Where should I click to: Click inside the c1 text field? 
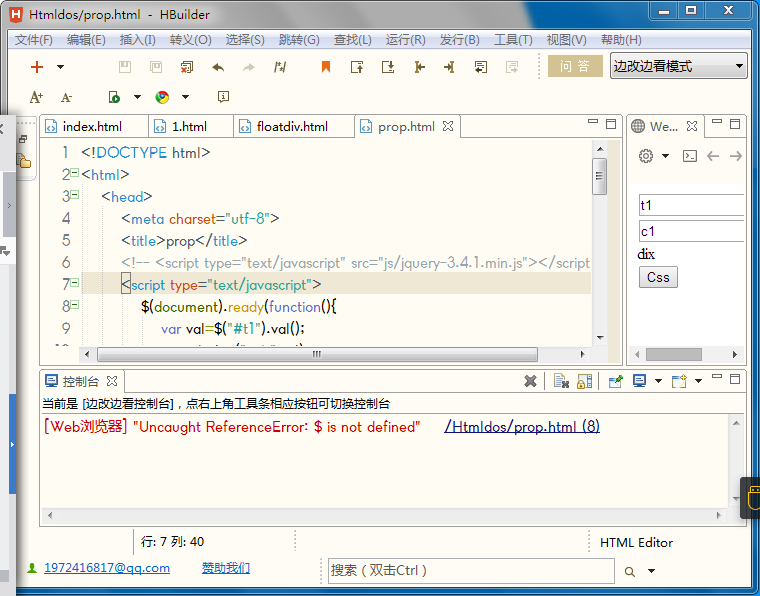click(x=692, y=231)
